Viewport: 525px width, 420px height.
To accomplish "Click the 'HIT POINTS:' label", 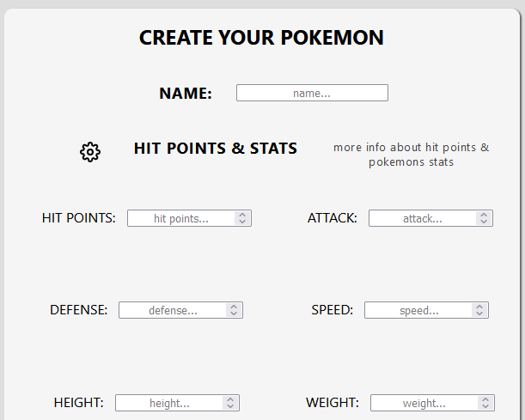I will [79, 218].
